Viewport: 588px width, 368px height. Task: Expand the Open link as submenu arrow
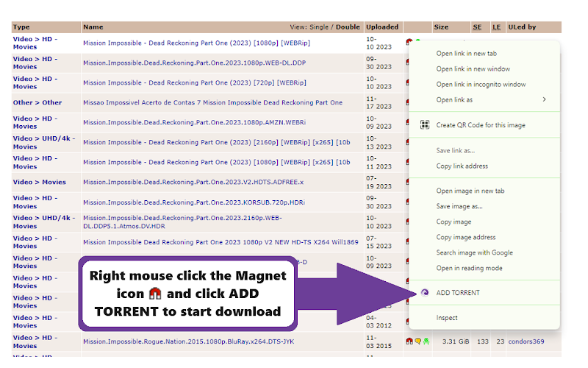click(544, 99)
